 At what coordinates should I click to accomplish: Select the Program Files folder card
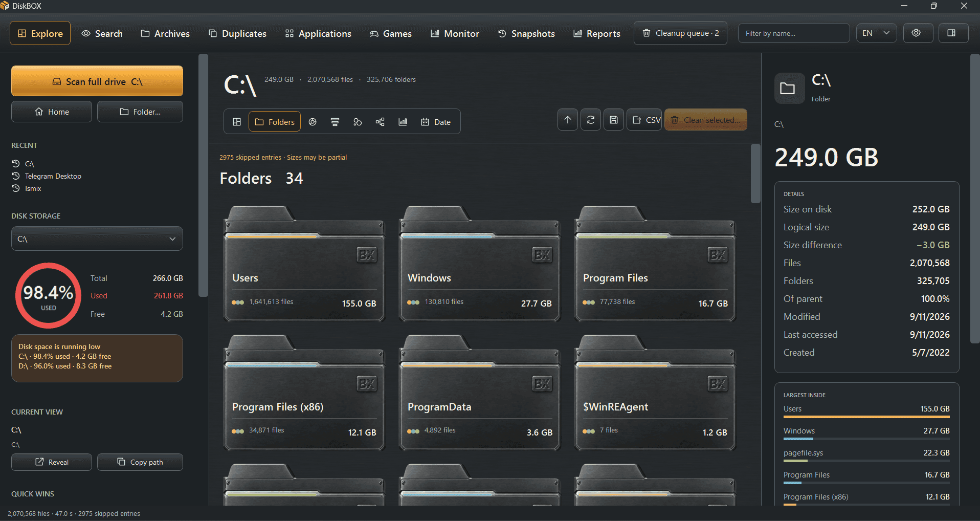pyautogui.click(x=655, y=264)
